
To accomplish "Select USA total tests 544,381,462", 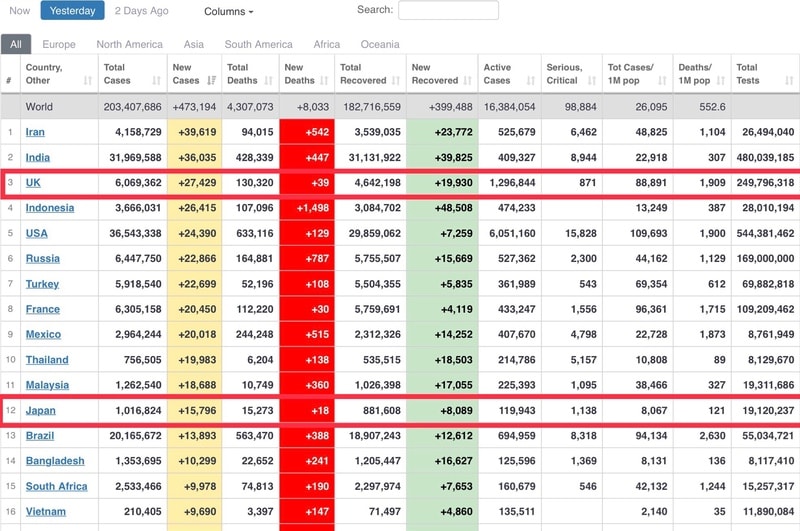I will coord(765,233).
